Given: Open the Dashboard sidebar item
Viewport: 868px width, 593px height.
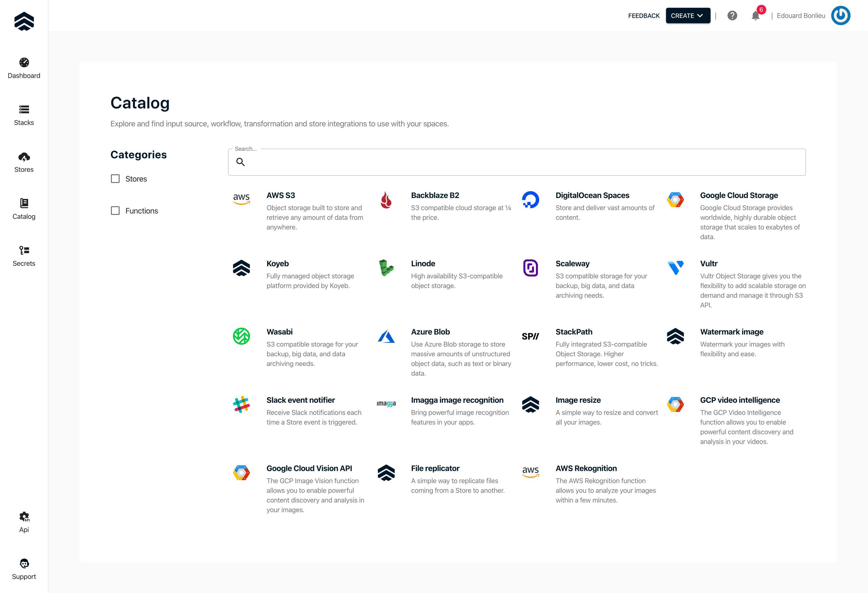Looking at the screenshot, I should tap(24, 68).
